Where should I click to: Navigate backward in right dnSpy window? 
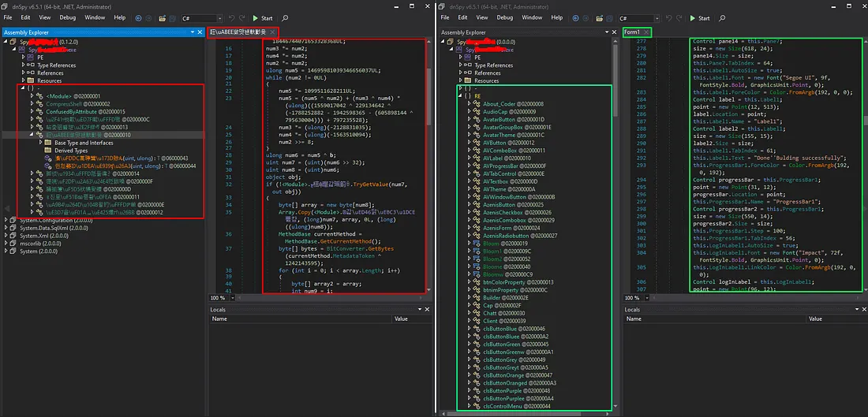[576, 18]
